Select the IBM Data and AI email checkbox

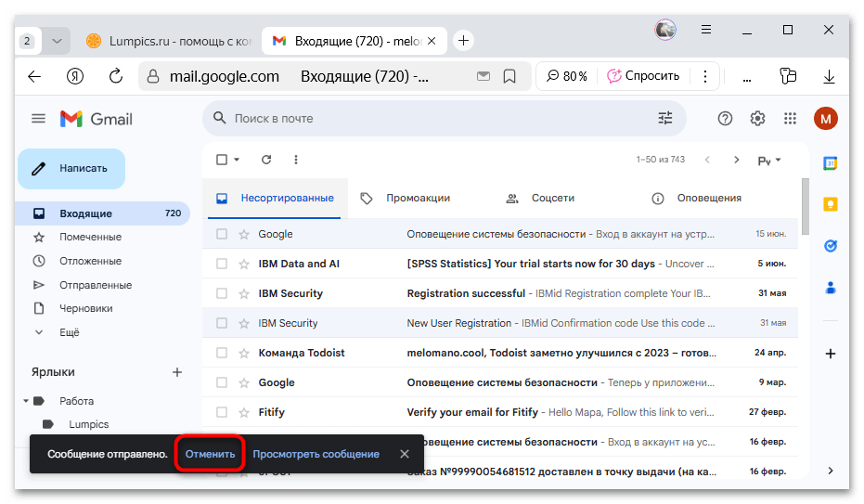click(222, 264)
